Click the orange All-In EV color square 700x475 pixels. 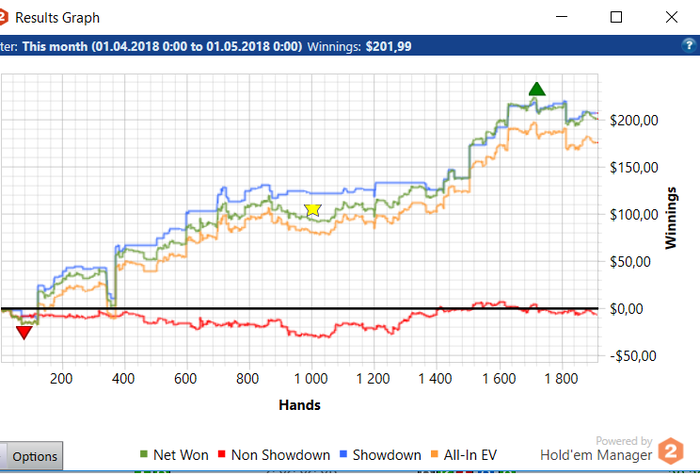434,454
